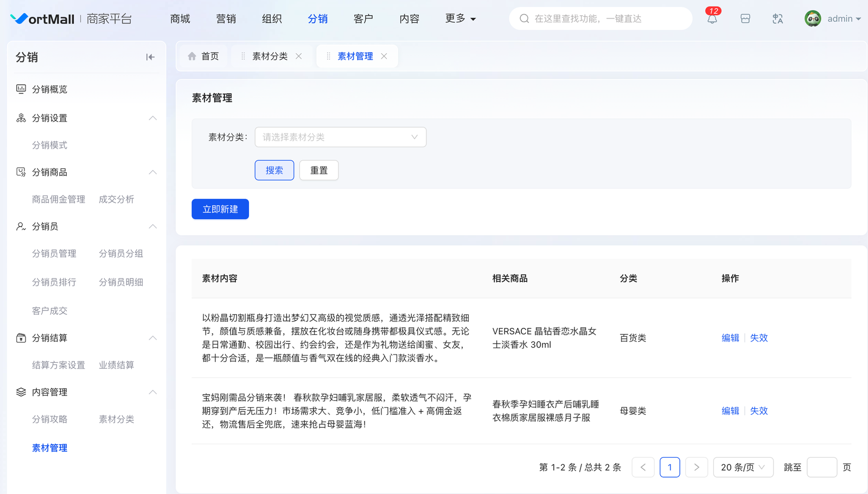Close the 素材分类 tab
Screen dimensions: 868x494
tap(298, 56)
